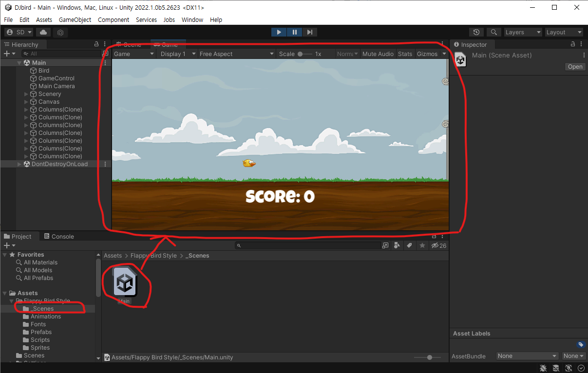Toggle hidden packages visibility count 26
Image resolution: width=588 pixels, height=373 pixels.
[438, 245]
